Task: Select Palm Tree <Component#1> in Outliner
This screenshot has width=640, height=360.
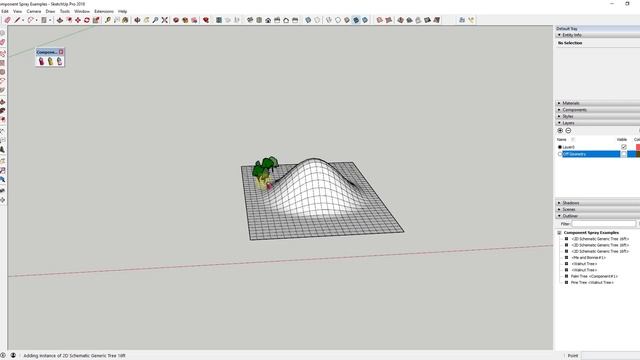Action: [594, 276]
